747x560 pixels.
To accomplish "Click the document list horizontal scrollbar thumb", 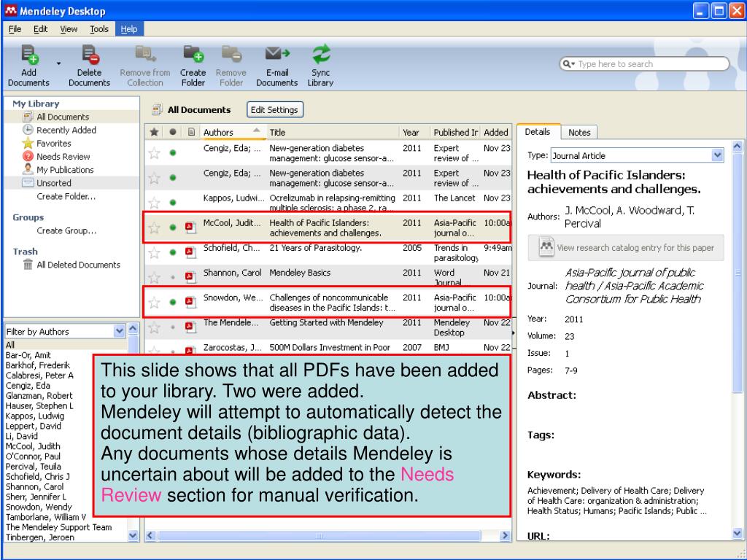I will coord(320,536).
